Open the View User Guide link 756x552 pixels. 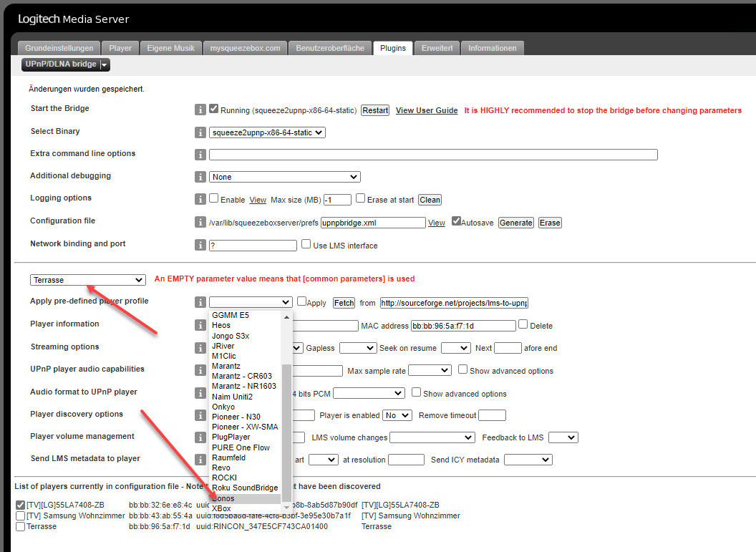click(427, 110)
